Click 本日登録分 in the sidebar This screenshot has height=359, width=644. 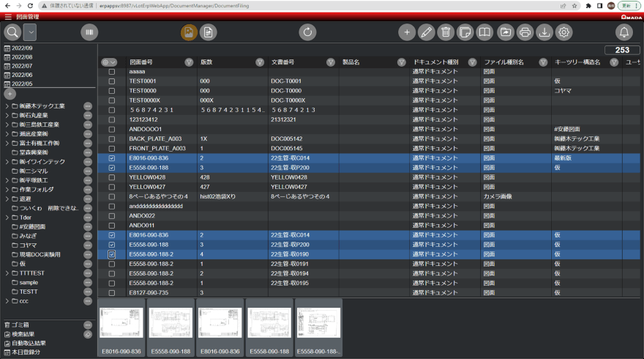click(25, 352)
